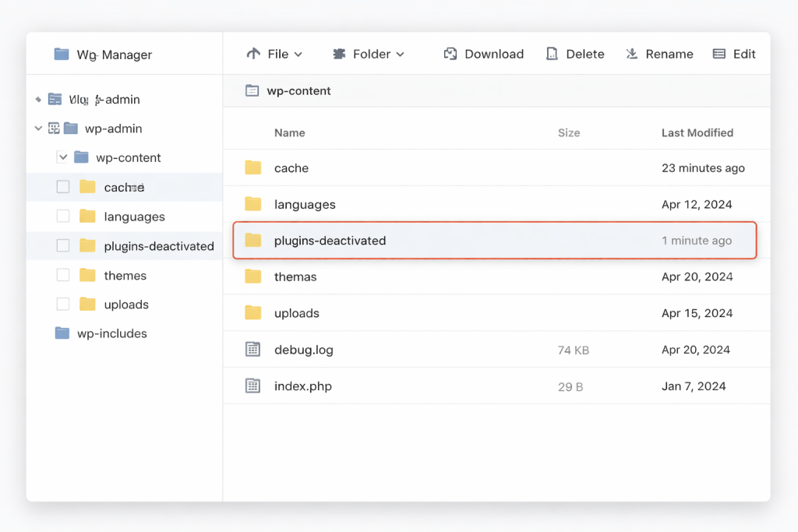This screenshot has width=798, height=532.
Task: Tick the themes checkbox in sidebar
Action: pos(63,275)
